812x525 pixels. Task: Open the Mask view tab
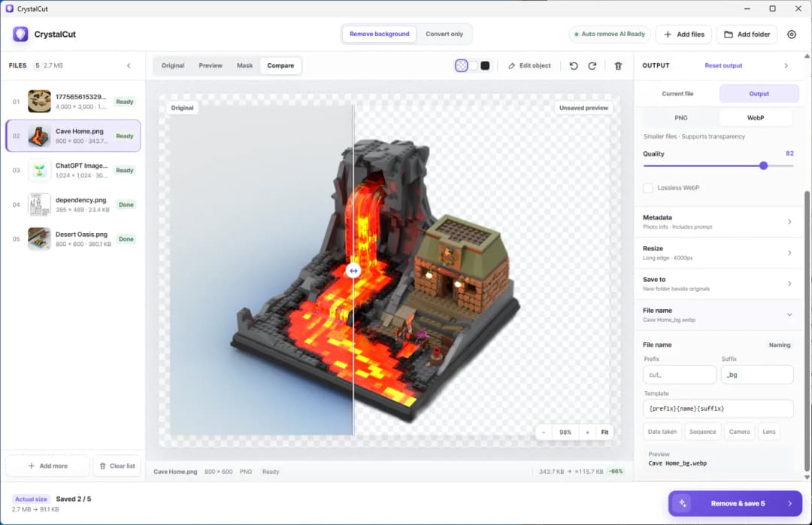(x=244, y=66)
